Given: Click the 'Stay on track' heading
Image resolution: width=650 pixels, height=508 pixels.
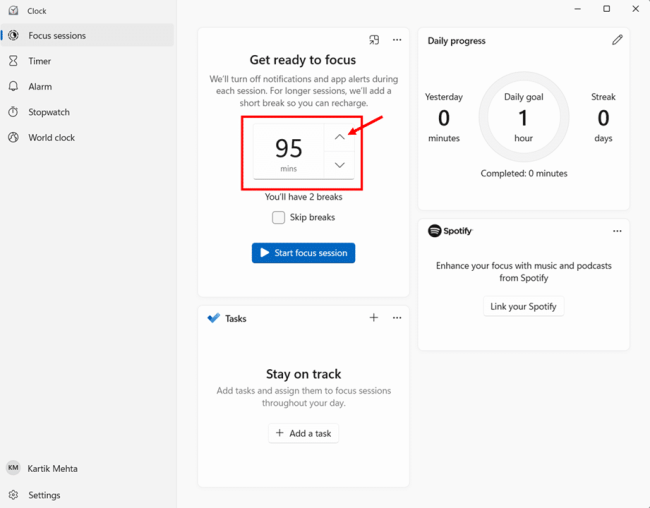Looking at the screenshot, I should point(303,374).
